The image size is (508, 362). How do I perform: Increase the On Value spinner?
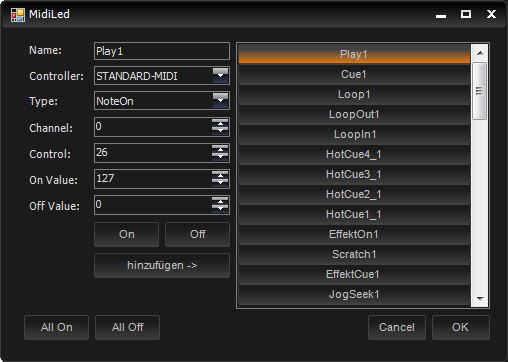tap(220, 175)
